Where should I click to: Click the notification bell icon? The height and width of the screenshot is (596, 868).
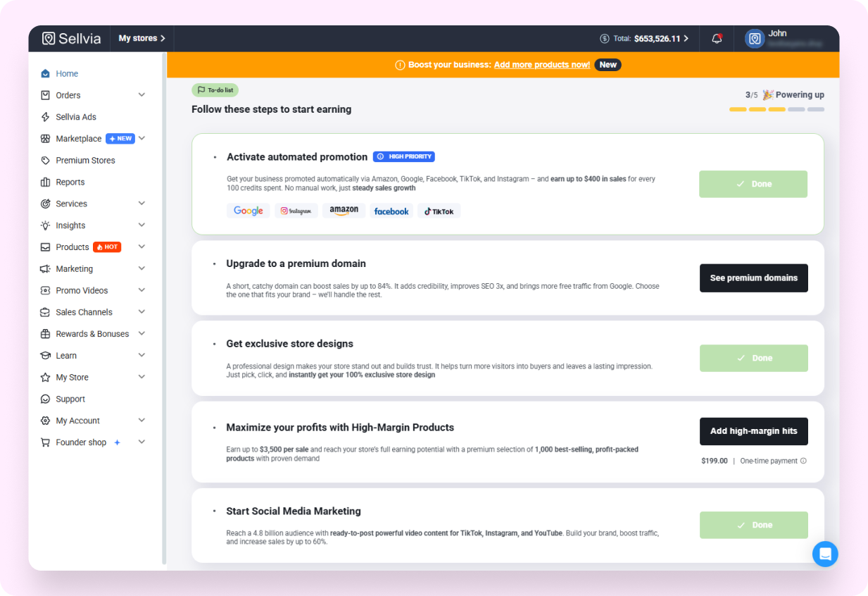pos(717,39)
